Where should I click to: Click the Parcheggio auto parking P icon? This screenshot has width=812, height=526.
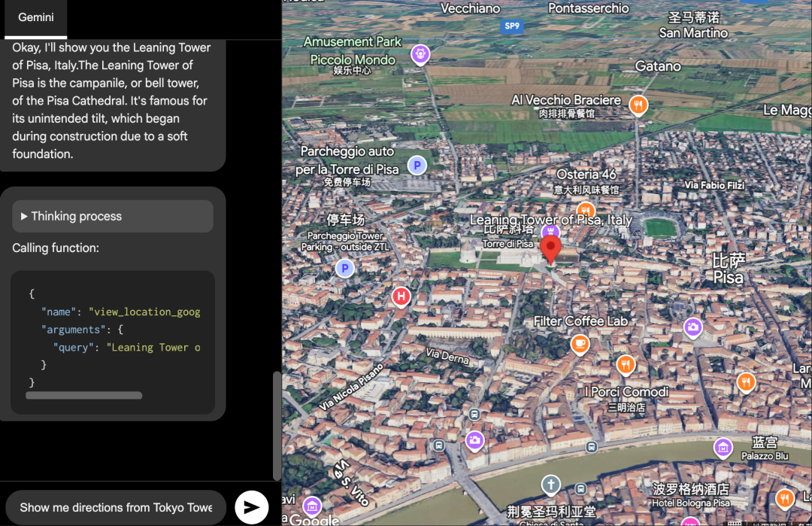click(x=417, y=166)
